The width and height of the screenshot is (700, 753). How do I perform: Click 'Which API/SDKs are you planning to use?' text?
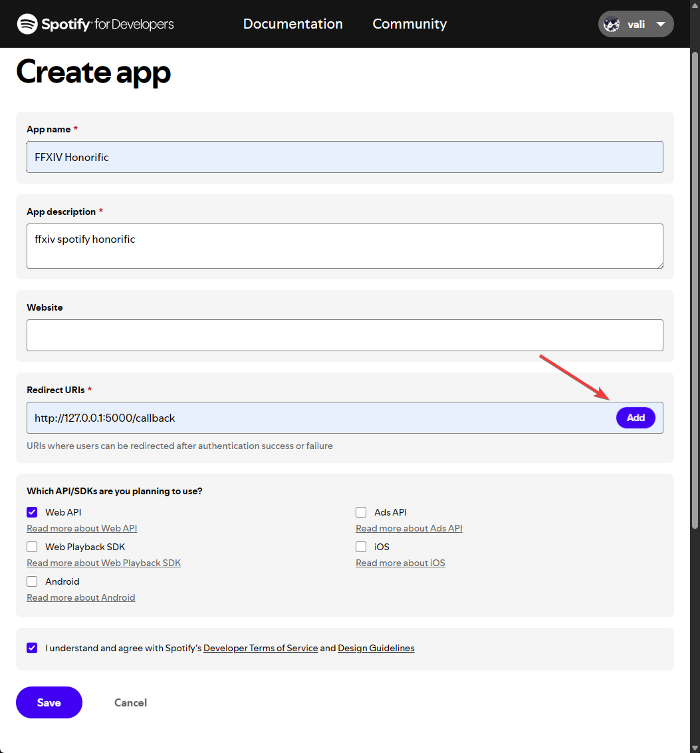point(114,491)
